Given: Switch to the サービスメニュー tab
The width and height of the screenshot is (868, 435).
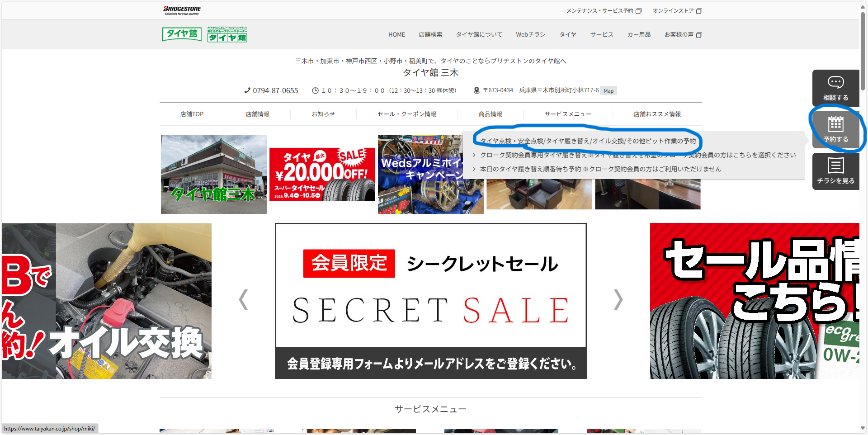Looking at the screenshot, I should click(567, 114).
